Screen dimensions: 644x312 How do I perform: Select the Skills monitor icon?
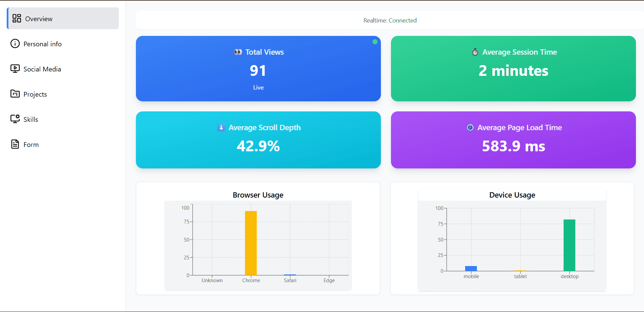pos(15,119)
